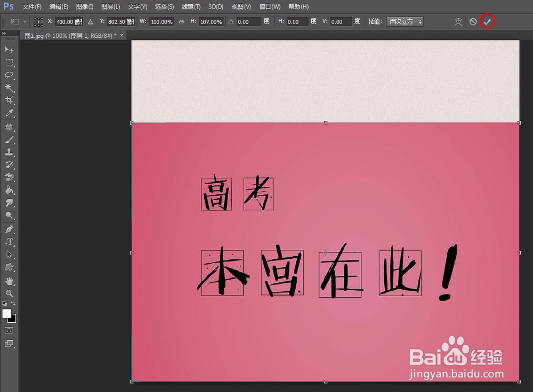This screenshot has height=392, width=533.
Task: Select the Vertical Type tool
Action: point(9,242)
